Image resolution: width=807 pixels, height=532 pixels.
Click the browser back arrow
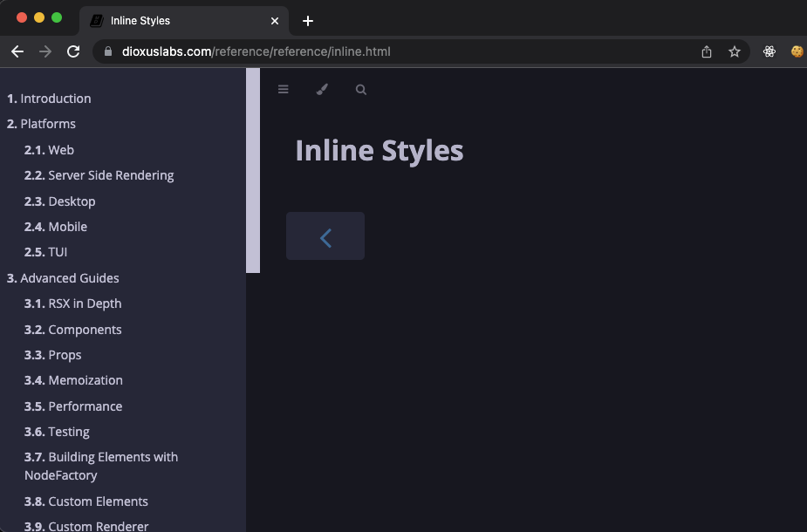coord(17,51)
